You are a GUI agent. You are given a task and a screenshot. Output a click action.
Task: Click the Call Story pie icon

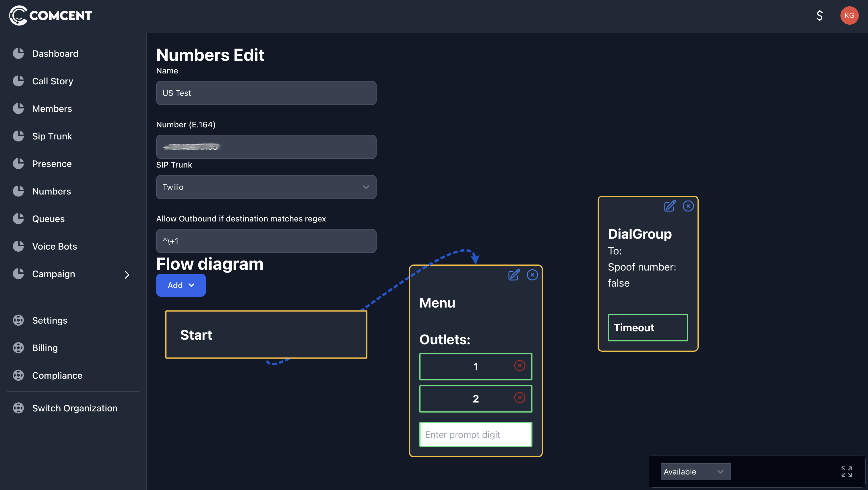[x=19, y=81]
